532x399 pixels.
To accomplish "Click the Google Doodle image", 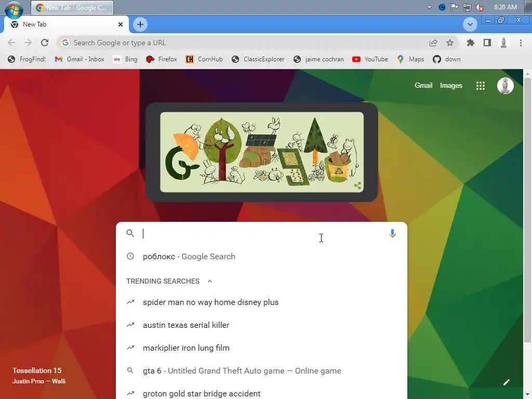I will [x=262, y=152].
